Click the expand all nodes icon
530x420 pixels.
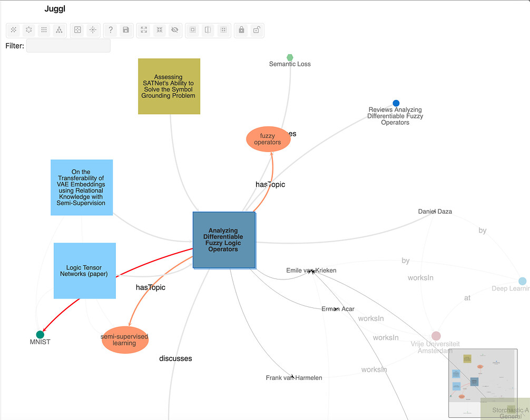[143, 30]
